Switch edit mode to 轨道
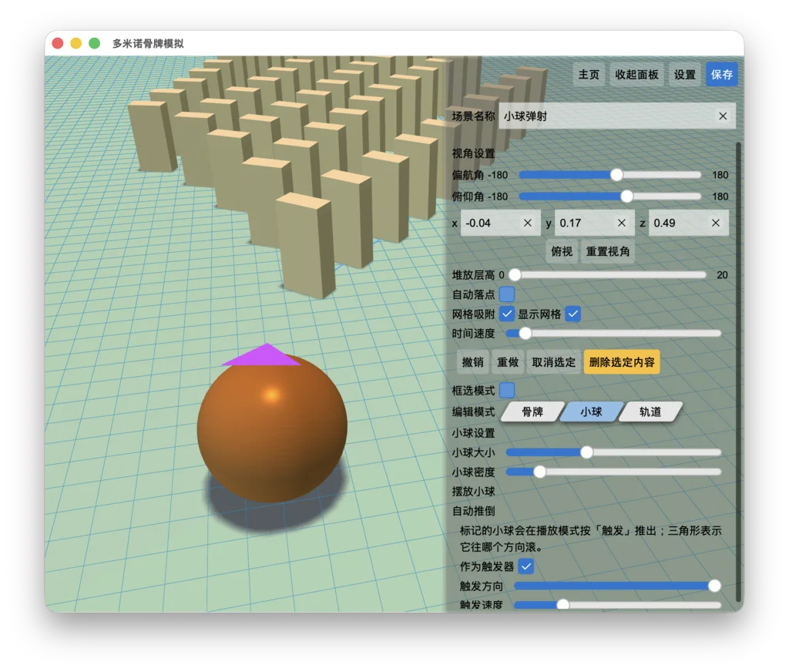Screen dimensions: 789x672 650,412
